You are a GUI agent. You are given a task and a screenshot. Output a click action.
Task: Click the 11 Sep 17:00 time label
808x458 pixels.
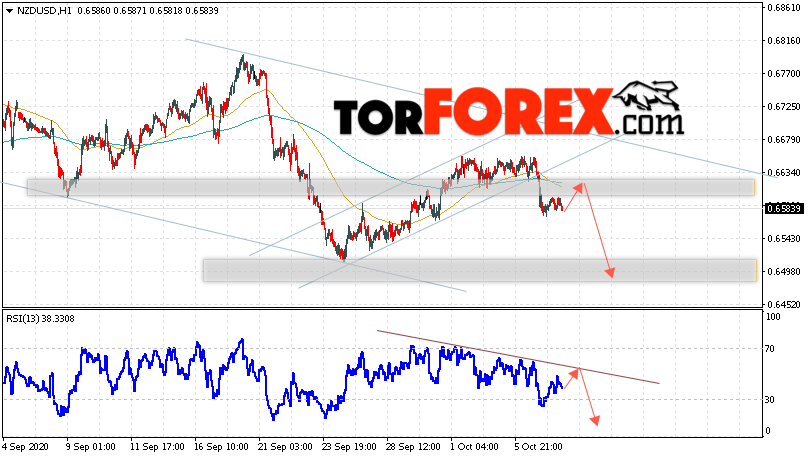pos(157,446)
